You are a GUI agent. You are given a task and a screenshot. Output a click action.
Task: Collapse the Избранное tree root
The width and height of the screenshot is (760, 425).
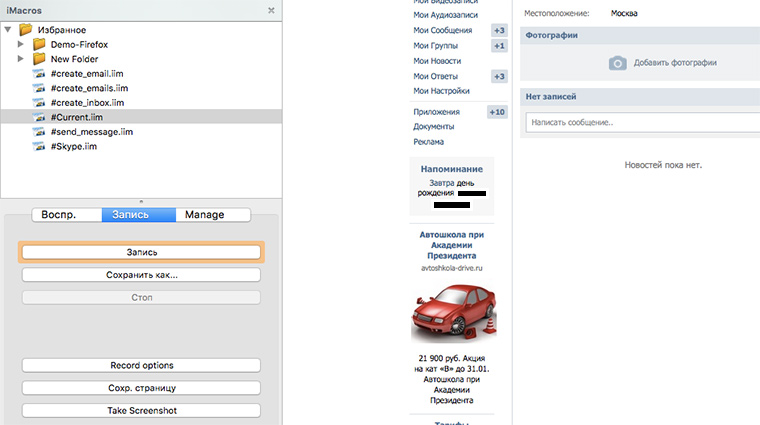pos(8,30)
